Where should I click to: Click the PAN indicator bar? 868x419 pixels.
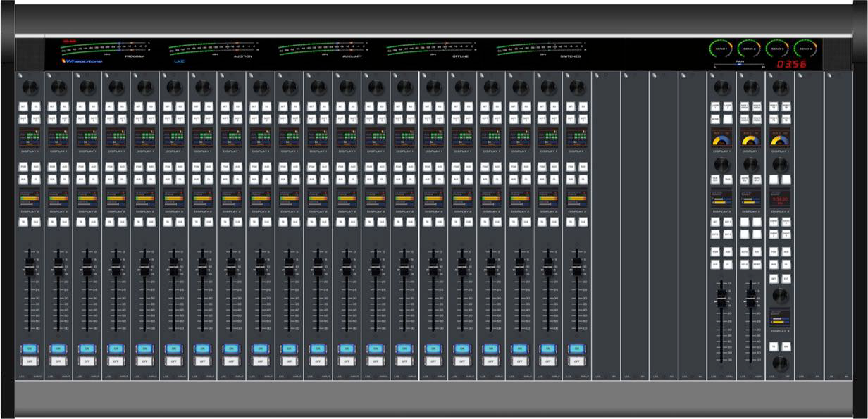pyautogui.click(x=739, y=65)
